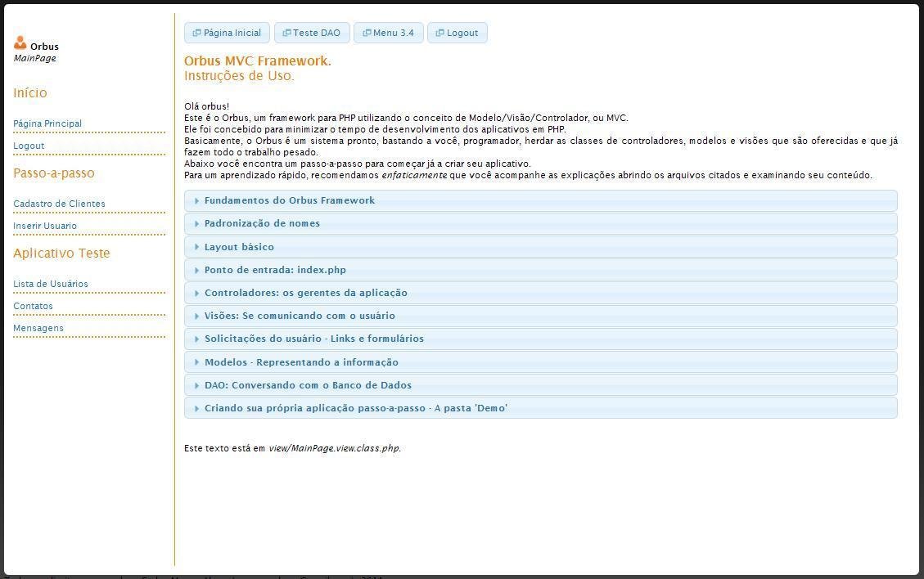The width and height of the screenshot is (924, 579).
Task: Click the arrow icon beside Layout básico
Action: tap(196, 246)
